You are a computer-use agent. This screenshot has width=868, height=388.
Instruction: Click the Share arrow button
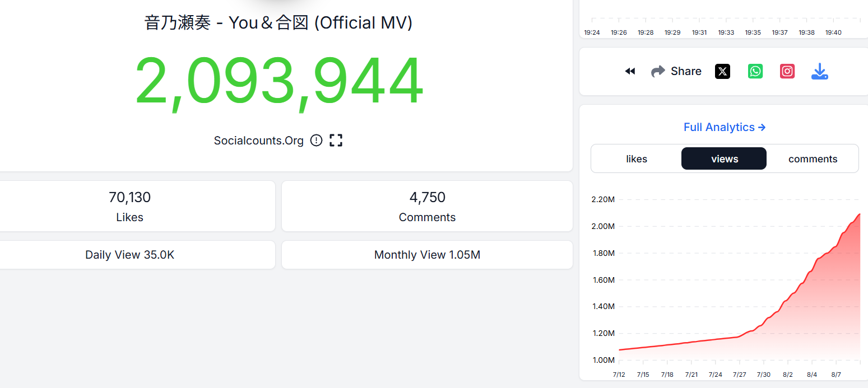676,71
